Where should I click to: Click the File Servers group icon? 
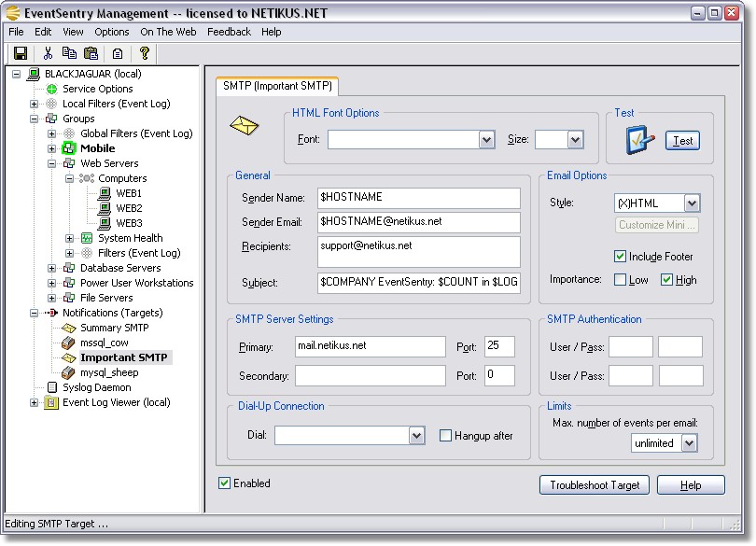(69, 298)
